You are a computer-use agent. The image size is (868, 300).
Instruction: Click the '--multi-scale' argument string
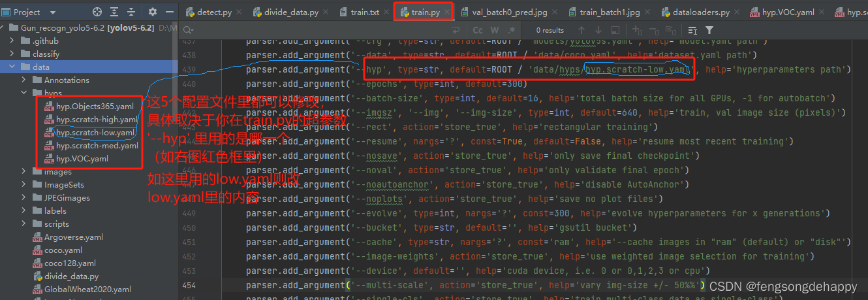tap(392, 285)
